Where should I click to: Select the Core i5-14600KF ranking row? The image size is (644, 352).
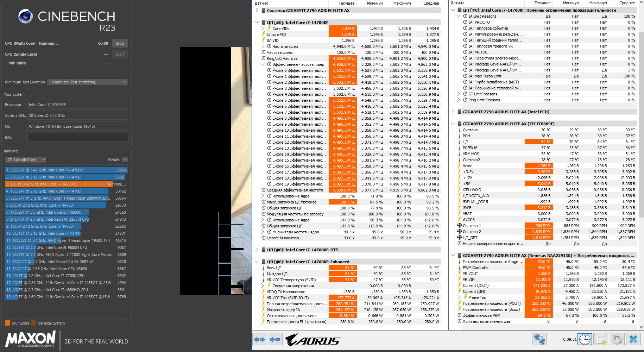pyautogui.click(x=66, y=212)
